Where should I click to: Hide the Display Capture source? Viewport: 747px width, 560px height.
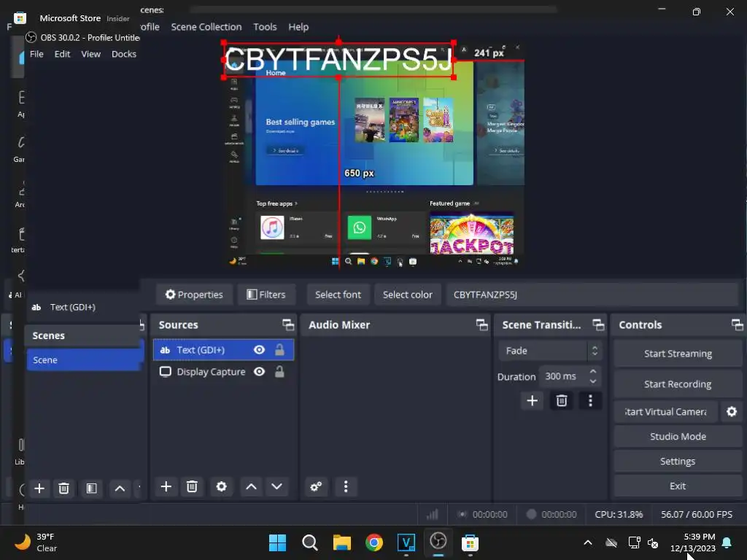click(259, 371)
